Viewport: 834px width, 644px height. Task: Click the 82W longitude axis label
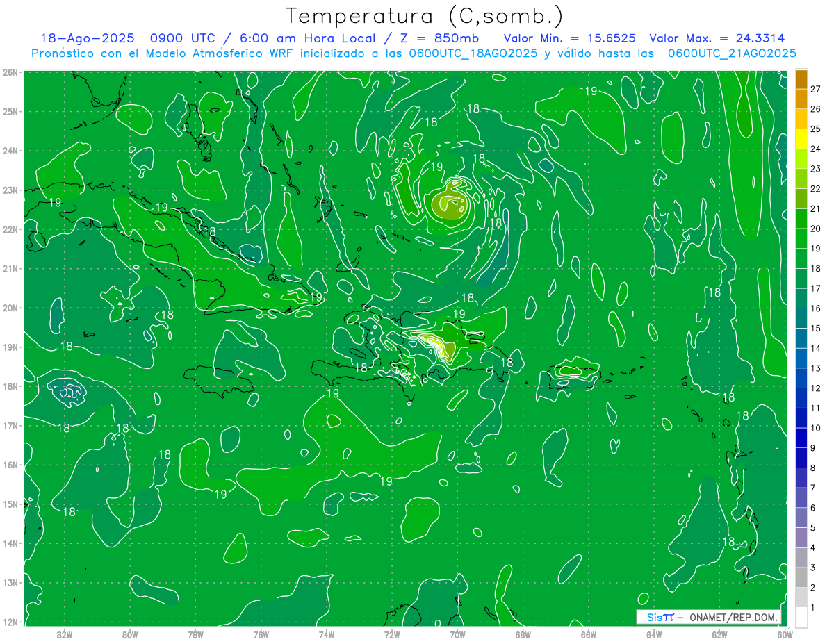pyautogui.click(x=64, y=634)
